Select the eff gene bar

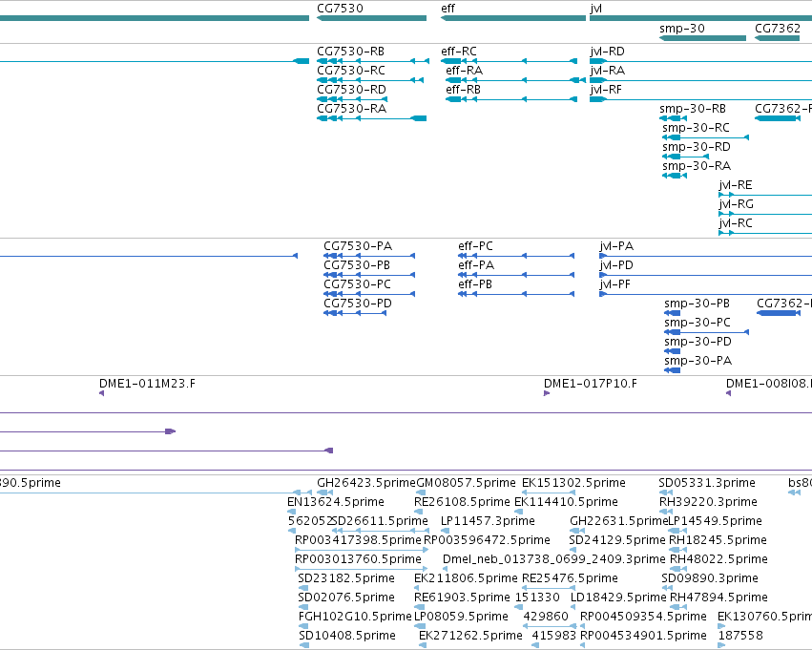512,18
